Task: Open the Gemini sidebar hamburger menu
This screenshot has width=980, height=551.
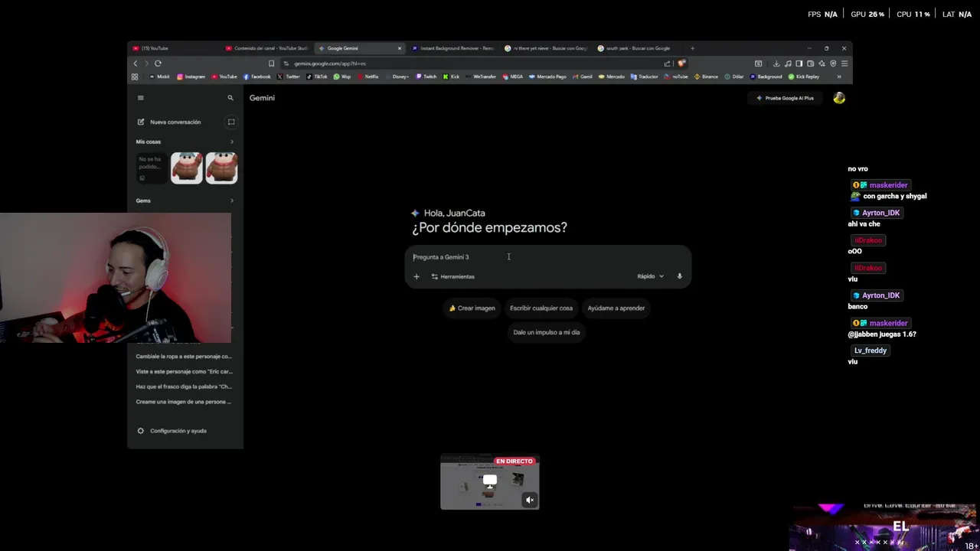Action: tap(140, 98)
